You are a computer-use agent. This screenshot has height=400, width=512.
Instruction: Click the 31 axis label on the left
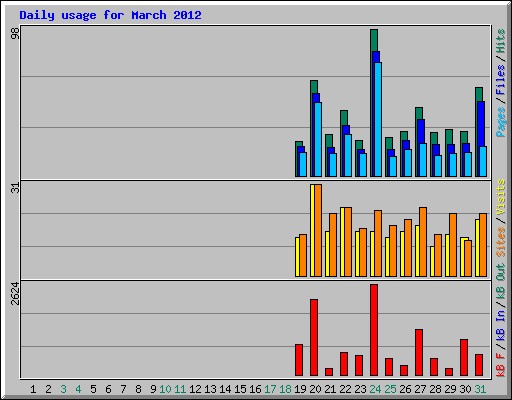[15, 188]
